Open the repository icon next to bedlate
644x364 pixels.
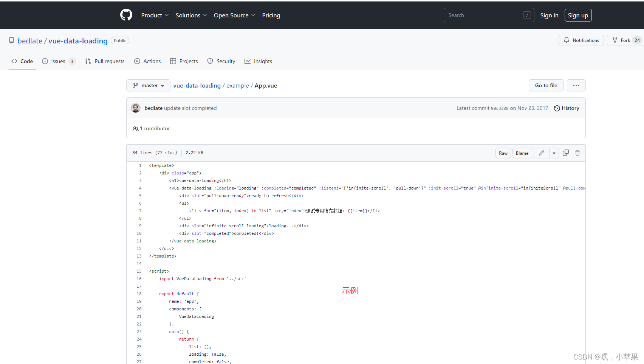tap(11, 40)
